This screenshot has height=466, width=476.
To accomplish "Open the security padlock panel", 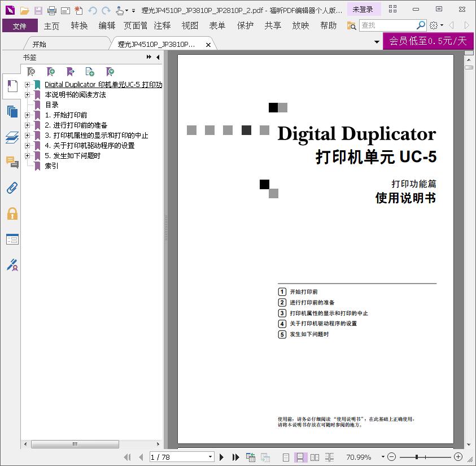I will tap(12, 214).
